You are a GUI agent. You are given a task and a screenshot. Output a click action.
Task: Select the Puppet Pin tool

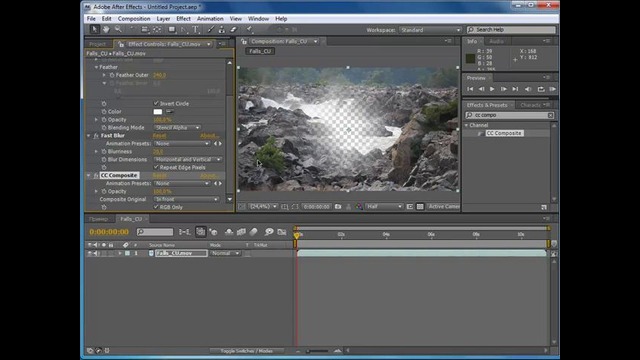249,29
